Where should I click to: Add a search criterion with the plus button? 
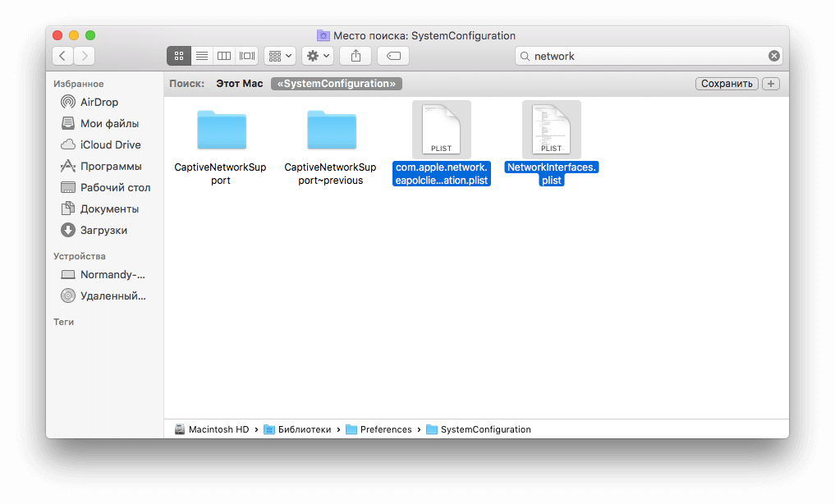[771, 84]
